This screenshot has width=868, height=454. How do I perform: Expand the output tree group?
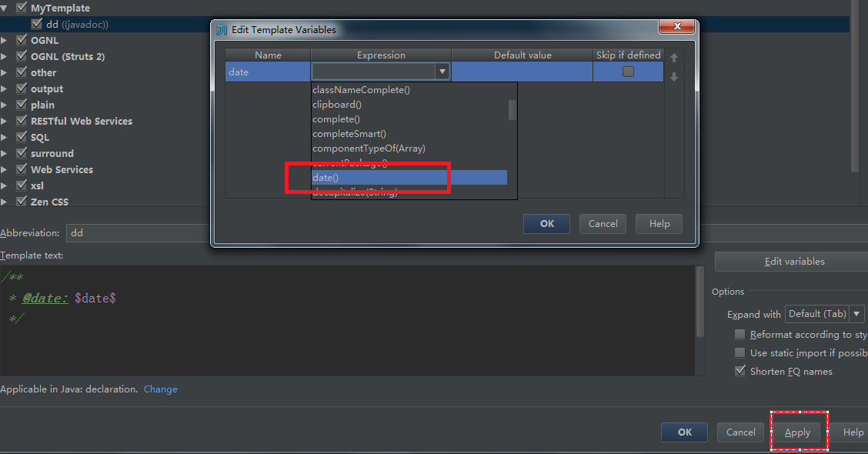click(4, 88)
